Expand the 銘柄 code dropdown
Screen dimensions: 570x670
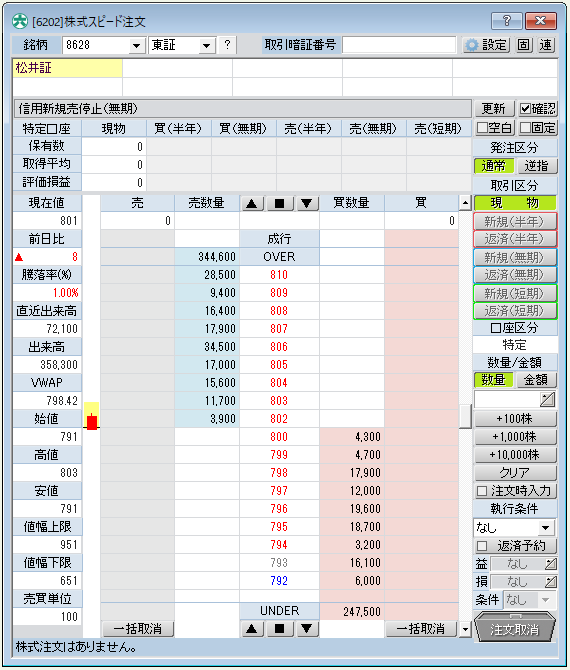[137, 45]
